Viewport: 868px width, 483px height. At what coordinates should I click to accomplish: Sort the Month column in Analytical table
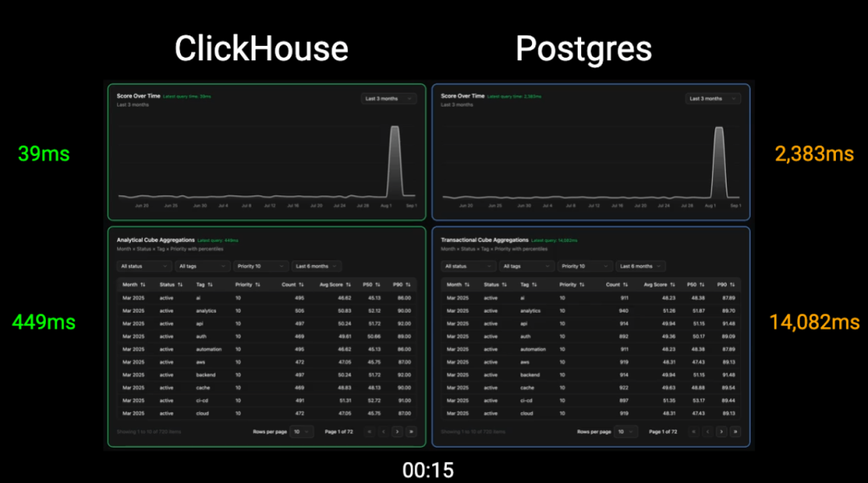(x=135, y=284)
